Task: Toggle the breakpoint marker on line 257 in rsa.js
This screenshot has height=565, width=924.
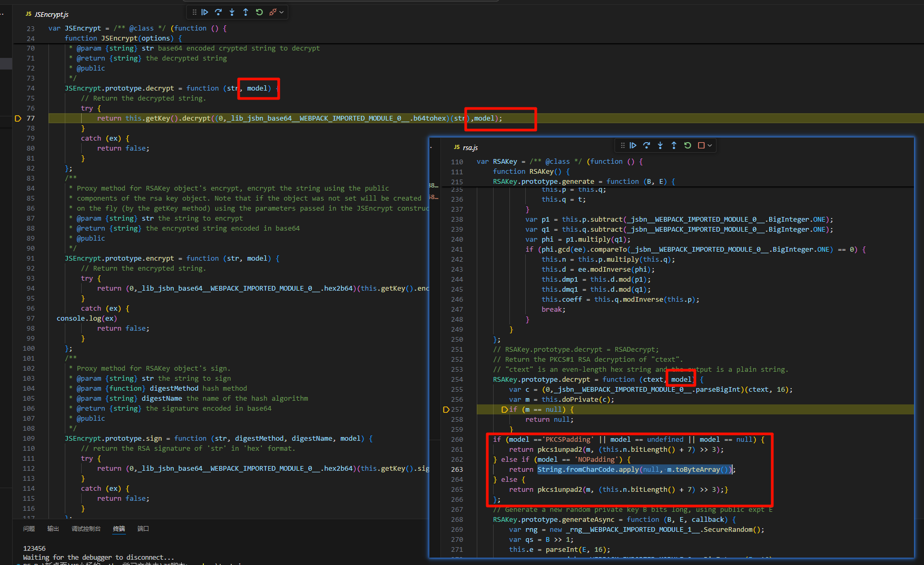Action: pyautogui.click(x=446, y=410)
